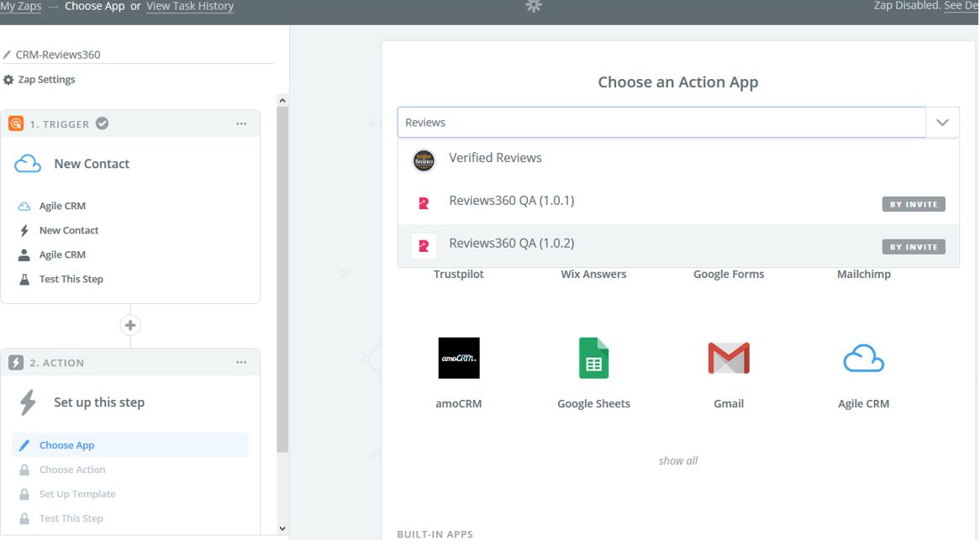This screenshot has height=546, width=980.
Task: Click Reviews360 QA (1.0.1) logo icon
Action: click(x=424, y=203)
